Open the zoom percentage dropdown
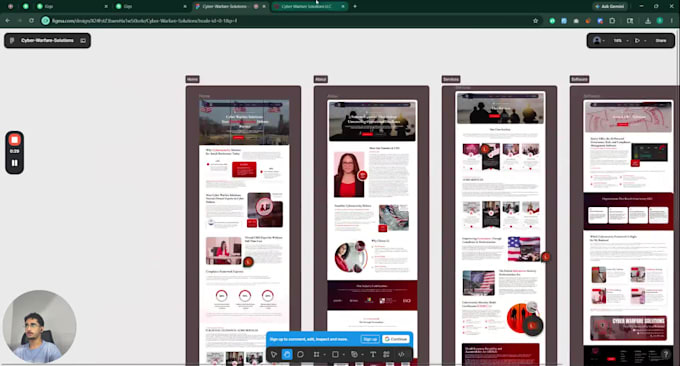Image resolution: width=680 pixels, height=366 pixels. tap(621, 40)
